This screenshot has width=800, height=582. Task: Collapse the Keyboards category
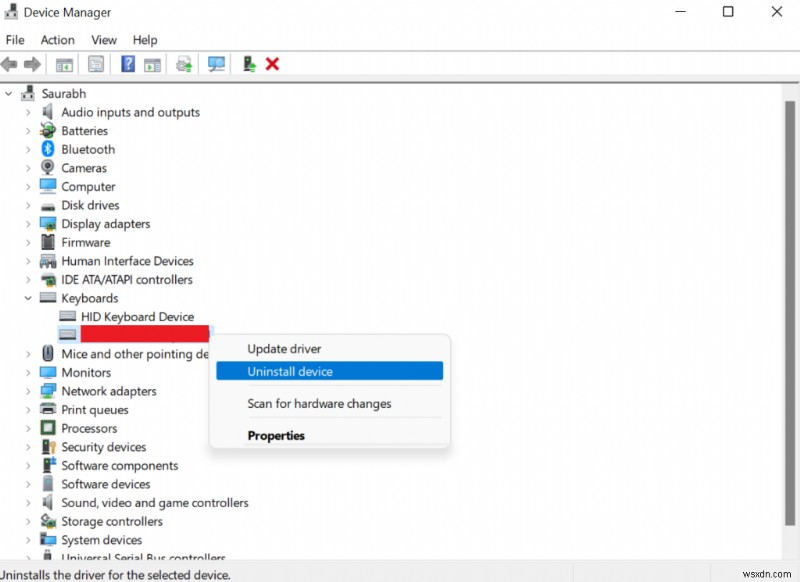28,298
